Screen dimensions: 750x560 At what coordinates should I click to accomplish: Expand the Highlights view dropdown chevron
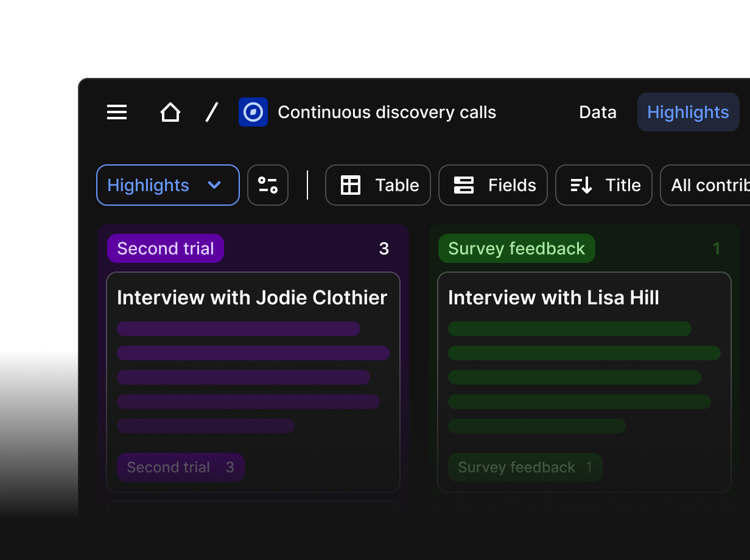(214, 185)
